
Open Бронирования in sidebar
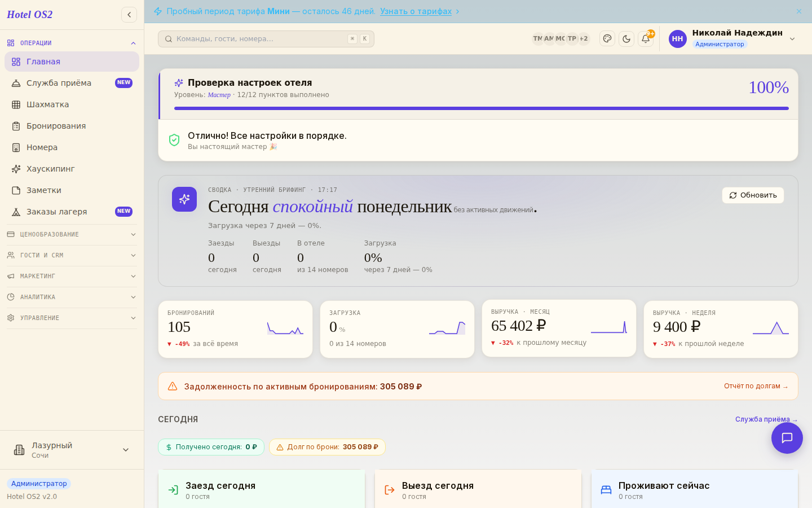pyautogui.click(x=72, y=126)
